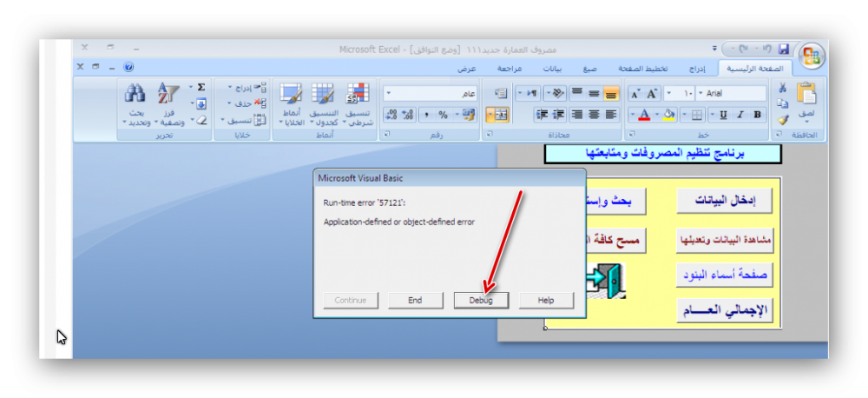The height and width of the screenshot is (398, 868).
Task: Click the Sort and Filter icon
Action: tap(168, 93)
